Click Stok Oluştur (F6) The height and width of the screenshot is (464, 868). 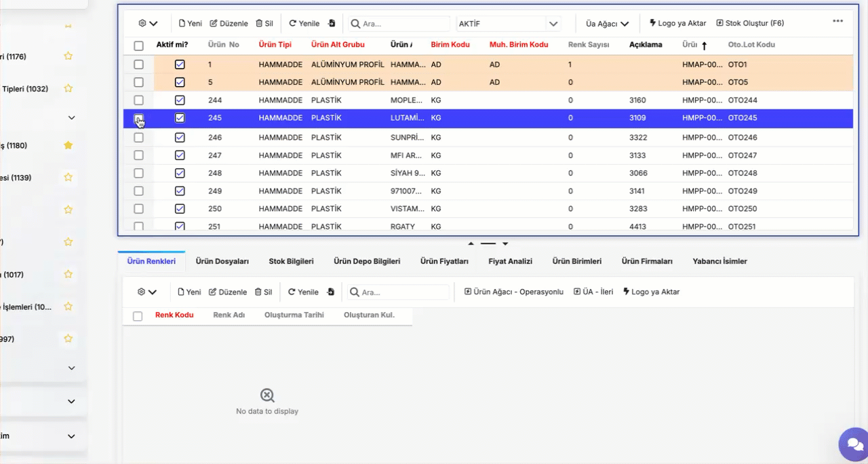click(750, 23)
